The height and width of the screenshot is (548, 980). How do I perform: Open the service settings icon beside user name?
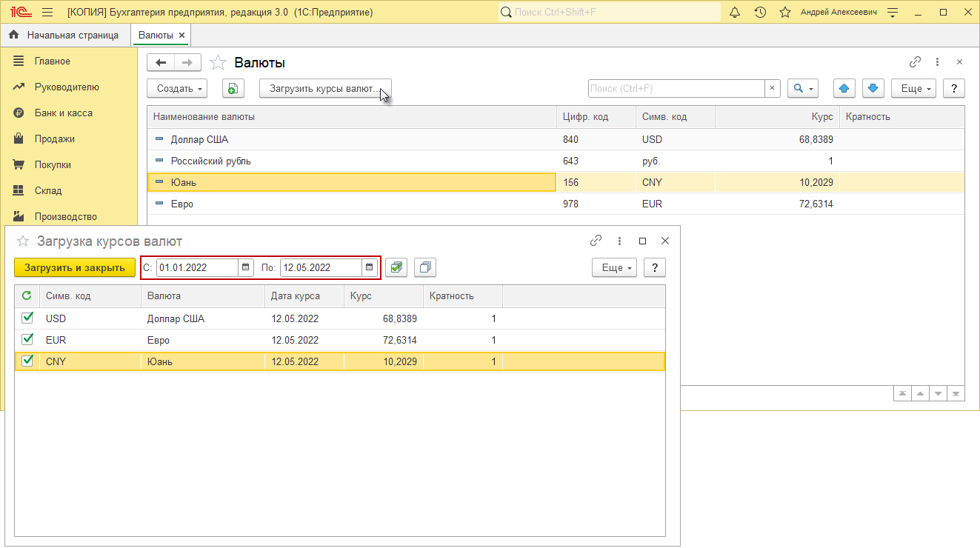coord(893,13)
